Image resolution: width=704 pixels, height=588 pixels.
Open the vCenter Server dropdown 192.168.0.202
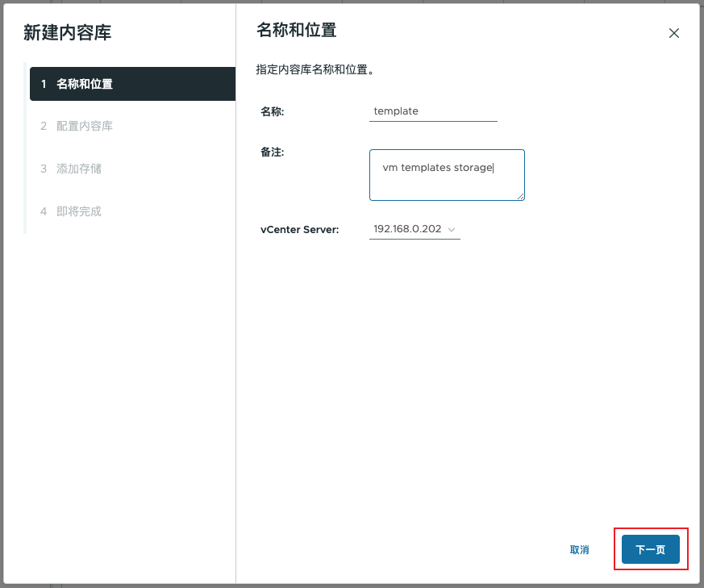coord(414,229)
